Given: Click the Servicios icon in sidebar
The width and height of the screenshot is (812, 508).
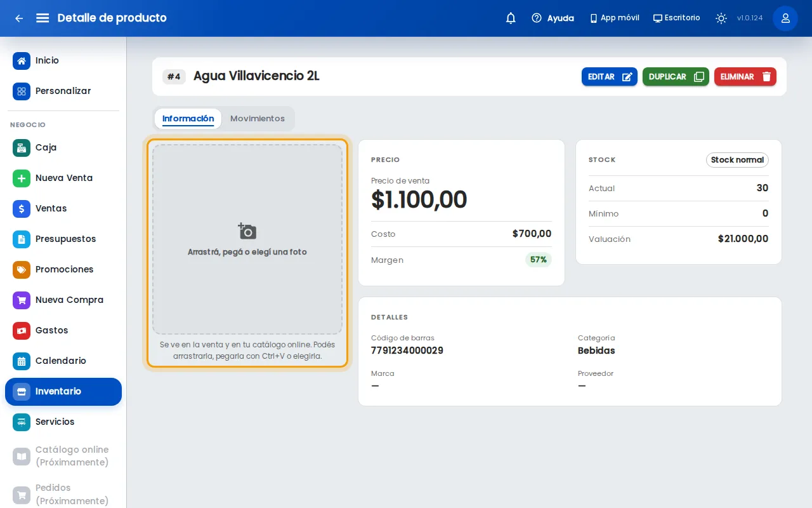Looking at the screenshot, I should pos(22,422).
